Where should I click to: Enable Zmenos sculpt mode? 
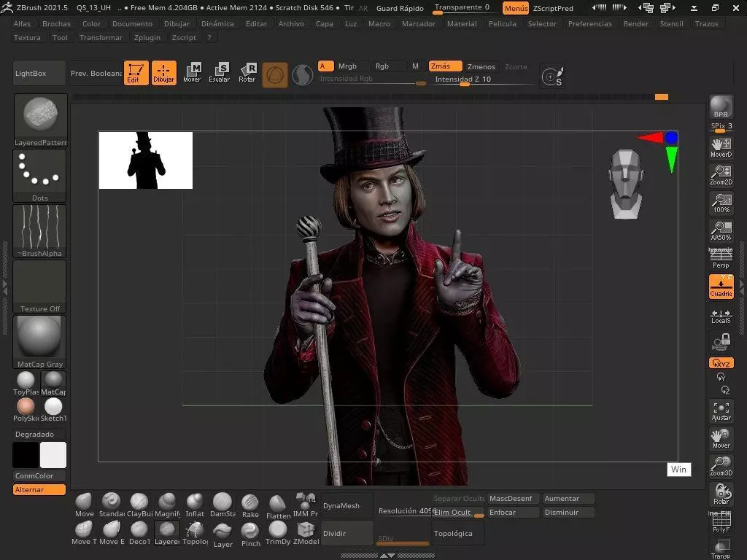[x=481, y=66]
